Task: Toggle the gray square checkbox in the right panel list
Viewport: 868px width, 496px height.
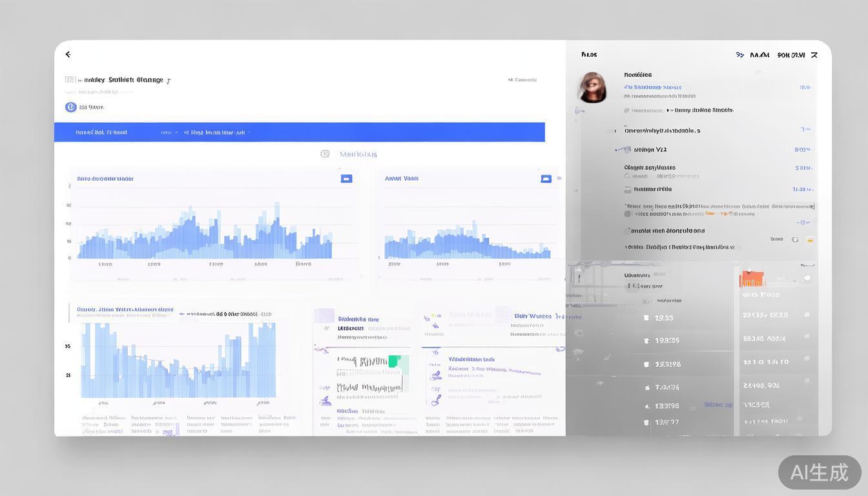Action: tap(627, 214)
